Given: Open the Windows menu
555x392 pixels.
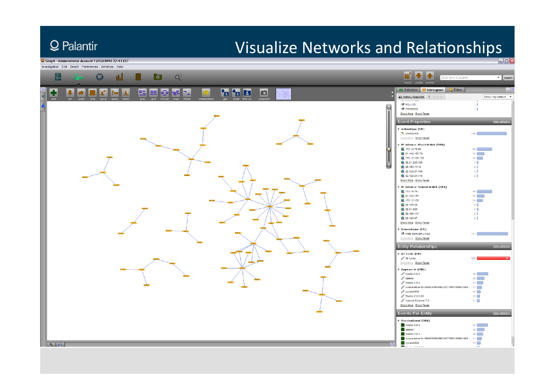Looking at the screenshot, I should (107, 67).
